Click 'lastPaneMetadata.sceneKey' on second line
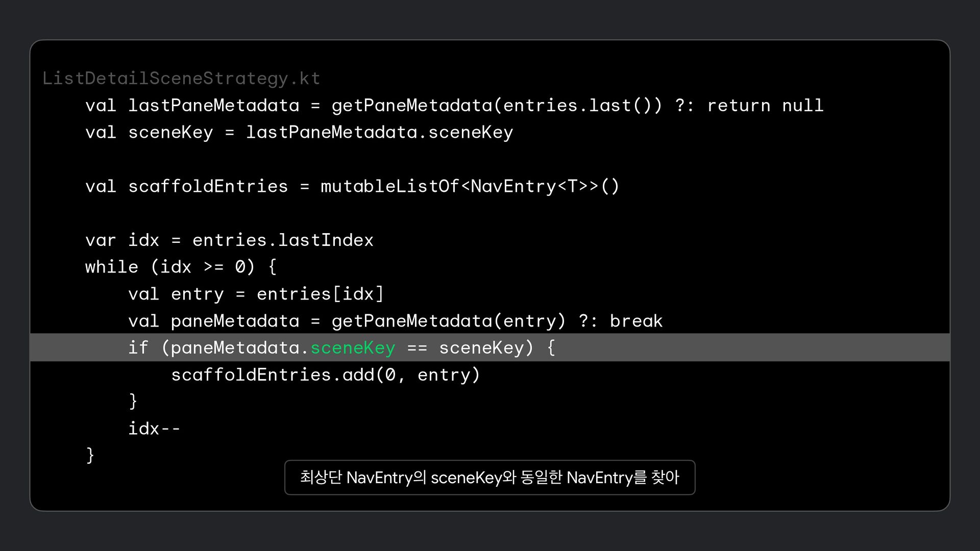Viewport: 980px width, 551px height. [379, 133]
